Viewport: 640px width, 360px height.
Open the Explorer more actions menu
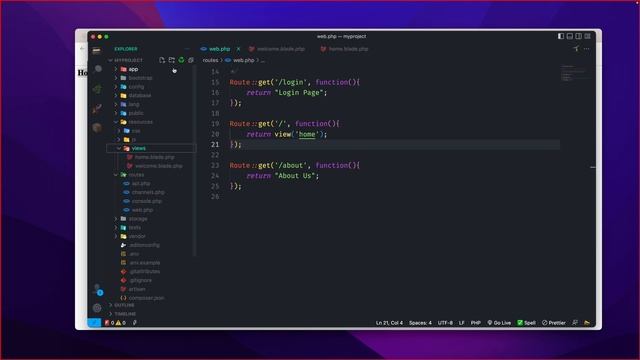(x=187, y=49)
